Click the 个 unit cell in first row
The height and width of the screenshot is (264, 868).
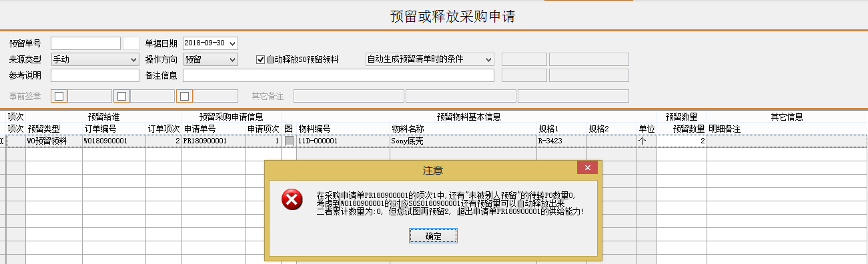pos(646,141)
